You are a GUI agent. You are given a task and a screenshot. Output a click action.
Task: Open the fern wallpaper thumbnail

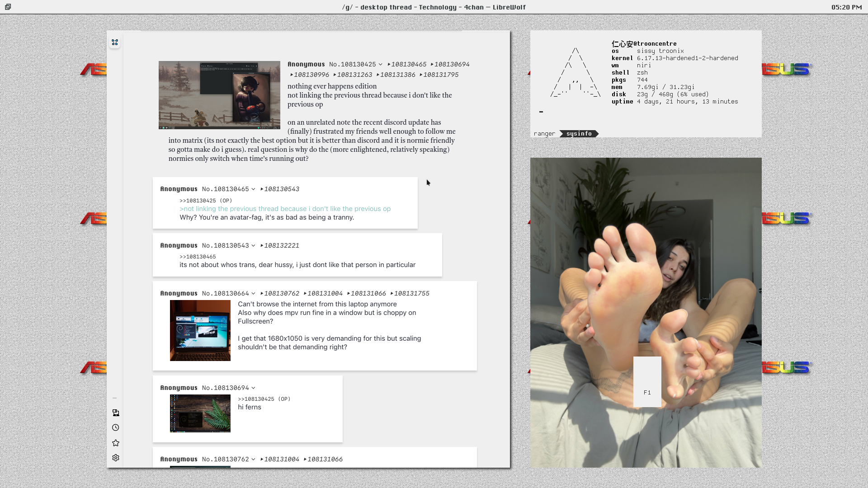click(200, 413)
